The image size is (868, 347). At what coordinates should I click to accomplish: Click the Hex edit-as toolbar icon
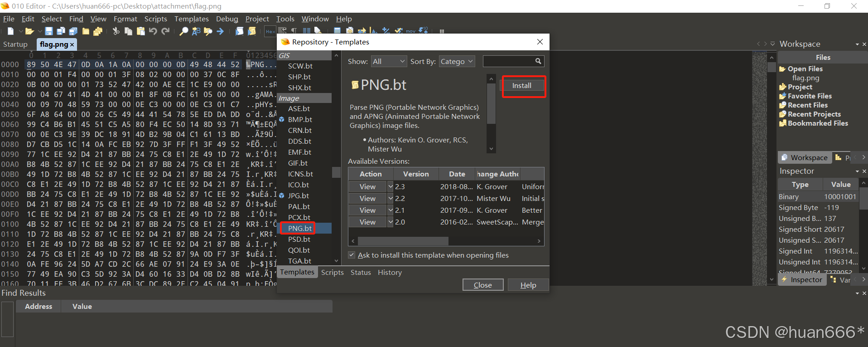click(x=270, y=31)
